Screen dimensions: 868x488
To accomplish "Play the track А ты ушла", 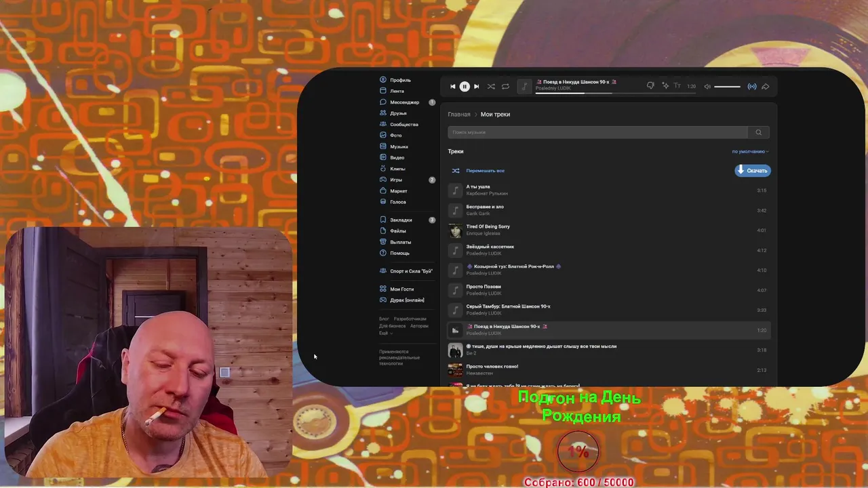I will (x=609, y=190).
